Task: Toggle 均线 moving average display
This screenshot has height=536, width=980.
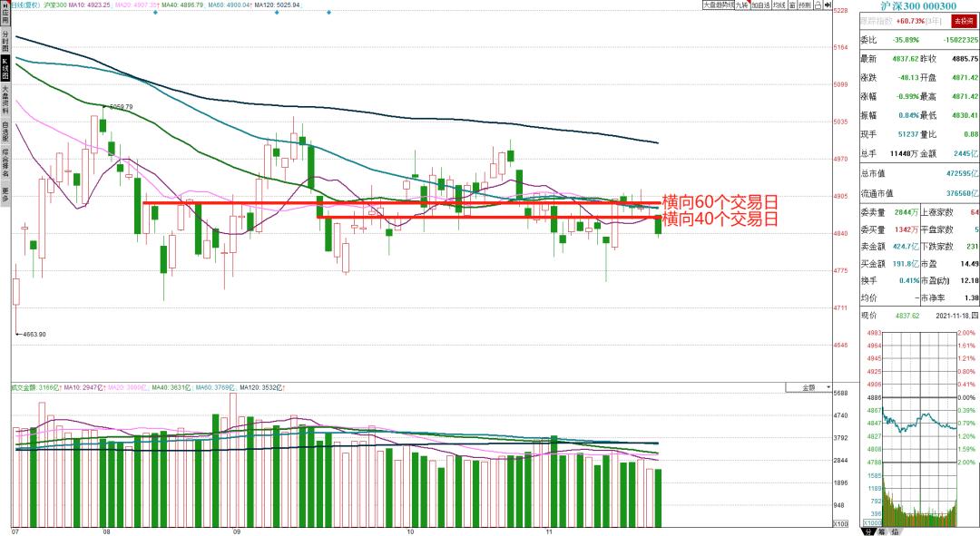Action: point(779,5)
